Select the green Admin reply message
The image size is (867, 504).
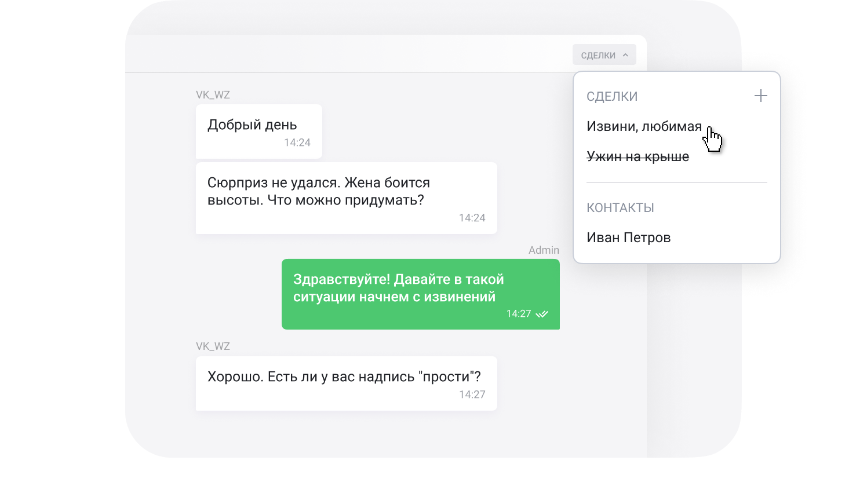(x=420, y=294)
